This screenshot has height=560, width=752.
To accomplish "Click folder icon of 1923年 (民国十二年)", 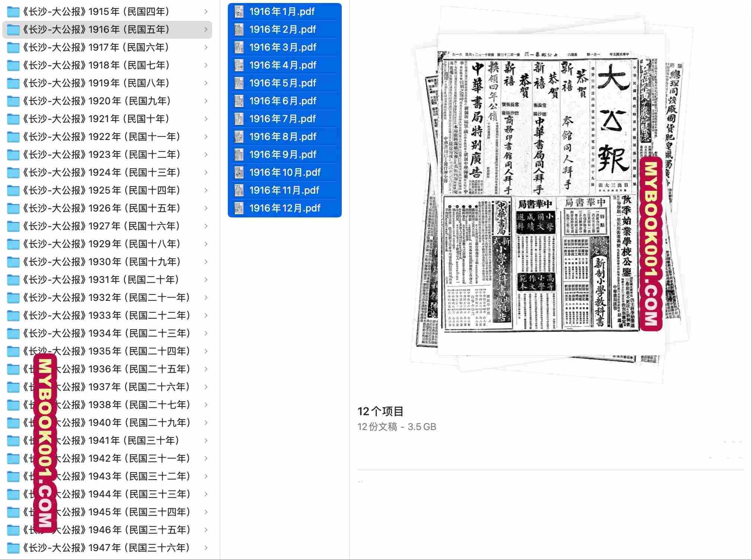I will click(x=13, y=155).
